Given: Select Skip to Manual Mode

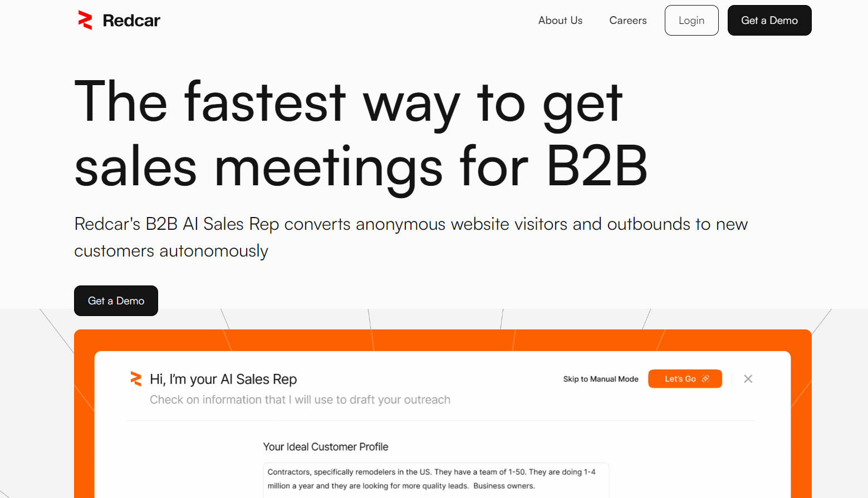Looking at the screenshot, I should [600, 379].
